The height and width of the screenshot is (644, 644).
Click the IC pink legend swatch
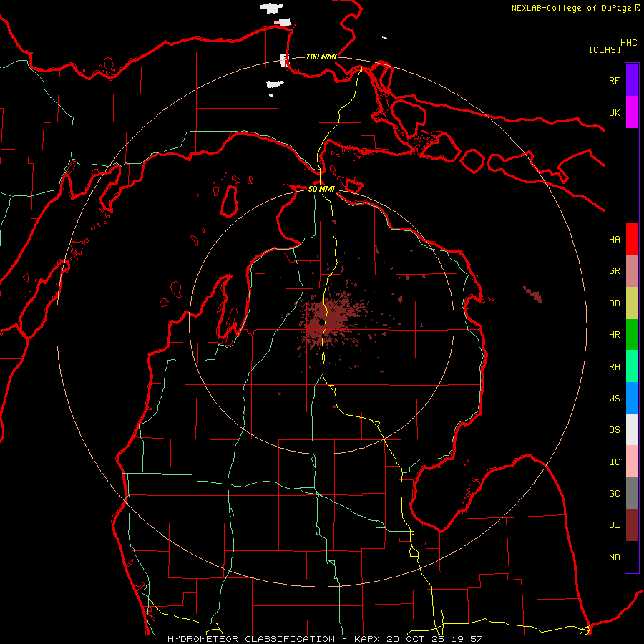click(632, 462)
